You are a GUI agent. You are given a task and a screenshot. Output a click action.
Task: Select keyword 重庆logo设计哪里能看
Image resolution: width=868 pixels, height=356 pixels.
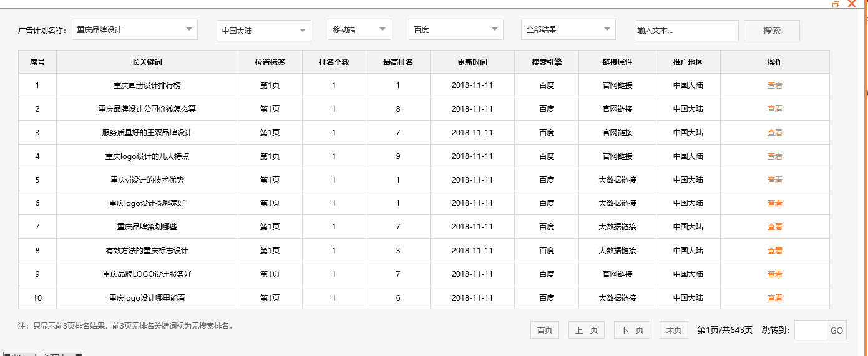coord(147,298)
